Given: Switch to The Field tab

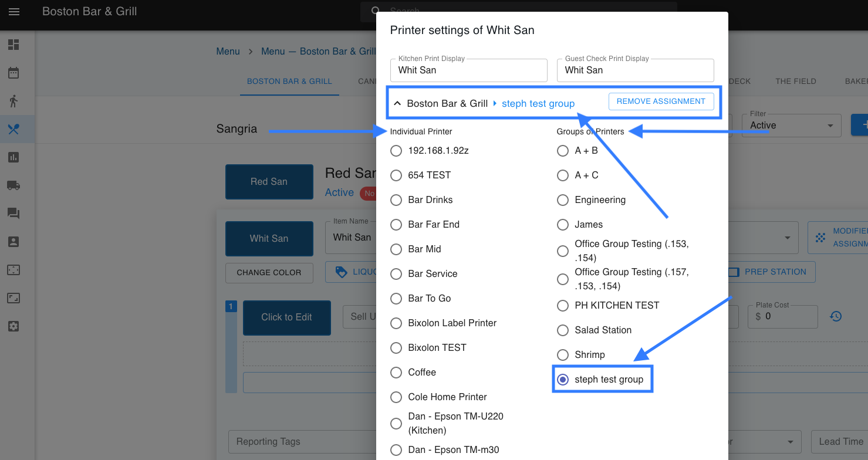Looking at the screenshot, I should coord(795,81).
